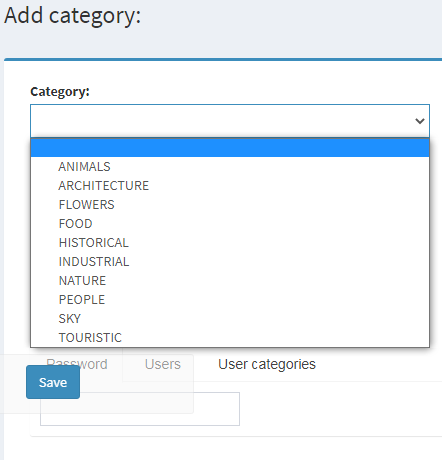Focus the empty text input below tabs
This screenshot has width=442, height=460.
click(140, 409)
